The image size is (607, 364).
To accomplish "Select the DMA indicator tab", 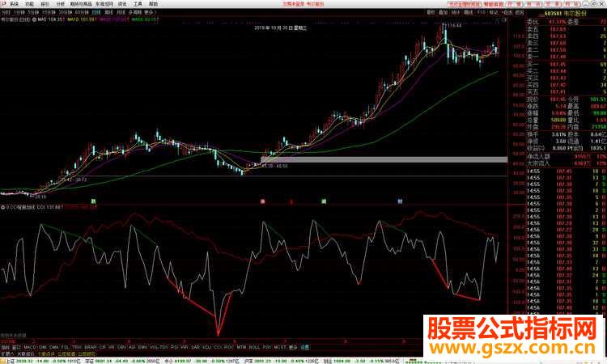I will [x=54, y=347].
